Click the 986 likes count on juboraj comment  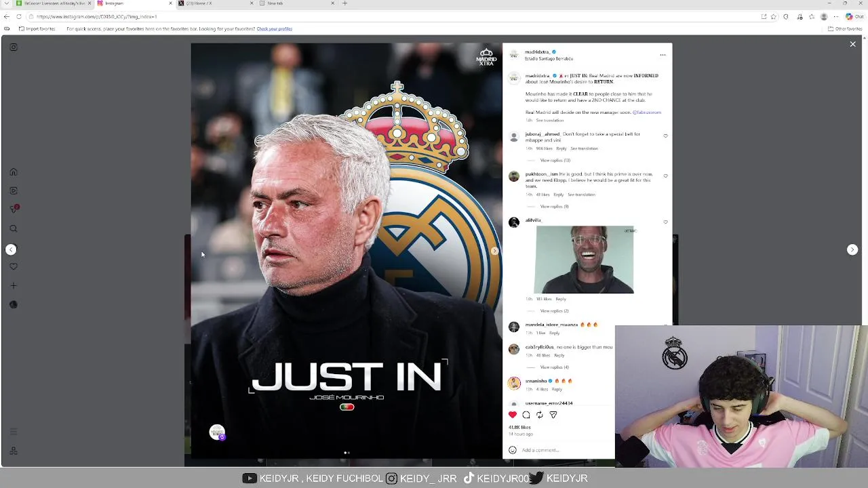pyautogui.click(x=545, y=148)
